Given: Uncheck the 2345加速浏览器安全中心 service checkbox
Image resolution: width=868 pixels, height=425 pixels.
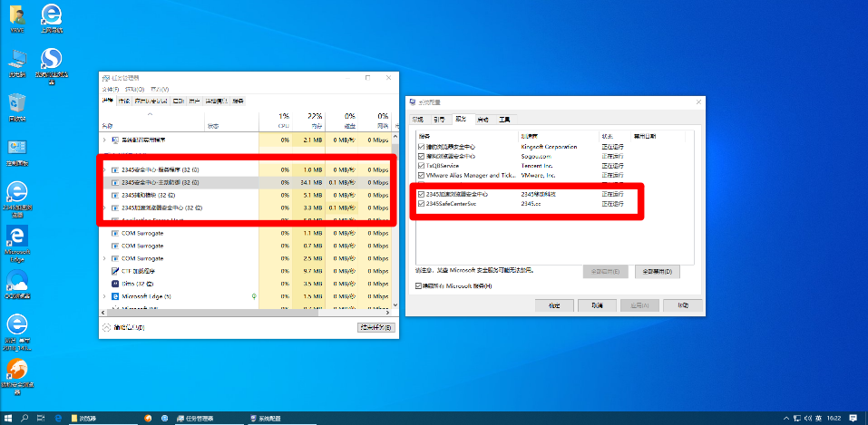Looking at the screenshot, I should pyautogui.click(x=423, y=194).
